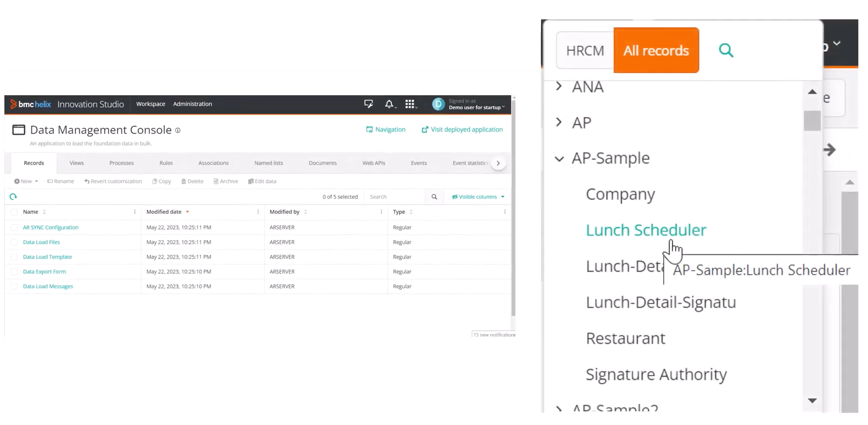The width and height of the screenshot is (868, 425).
Task: Open the Administration menu
Action: [x=193, y=104]
